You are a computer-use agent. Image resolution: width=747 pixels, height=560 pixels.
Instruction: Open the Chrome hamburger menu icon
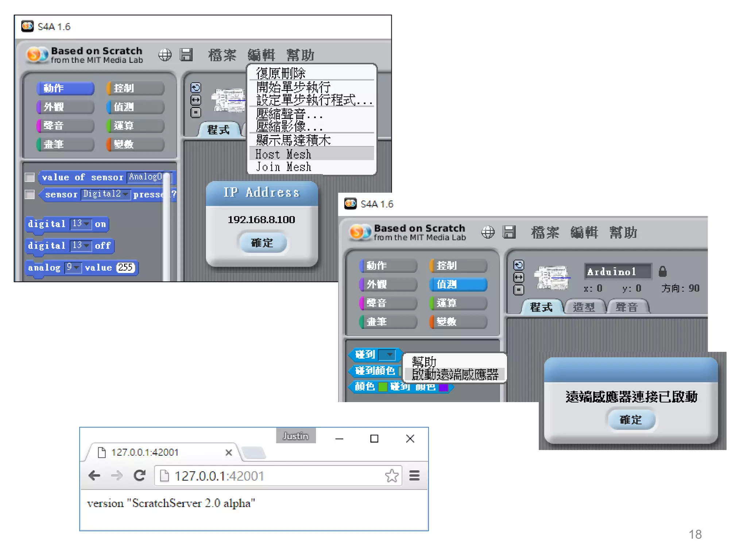pos(414,475)
